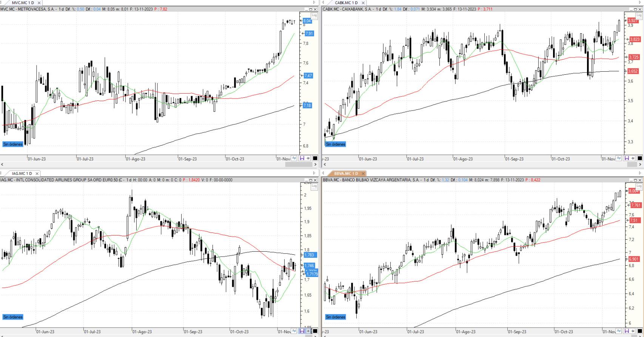This screenshot has height=337, width=644.
Task: Toggle Log scale on BBVA.MC chart
Action: click(639, 186)
